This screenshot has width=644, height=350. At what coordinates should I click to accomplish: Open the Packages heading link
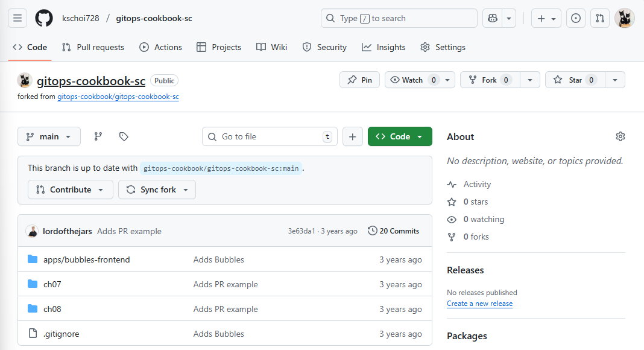467,336
